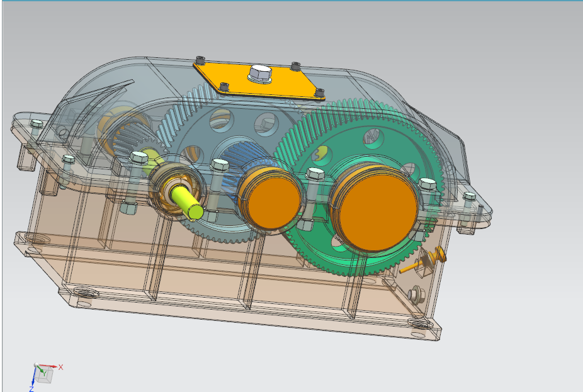Select the rightmost screw of the orange cover plate
Screen dimensions: 583x392
click(319, 92)
